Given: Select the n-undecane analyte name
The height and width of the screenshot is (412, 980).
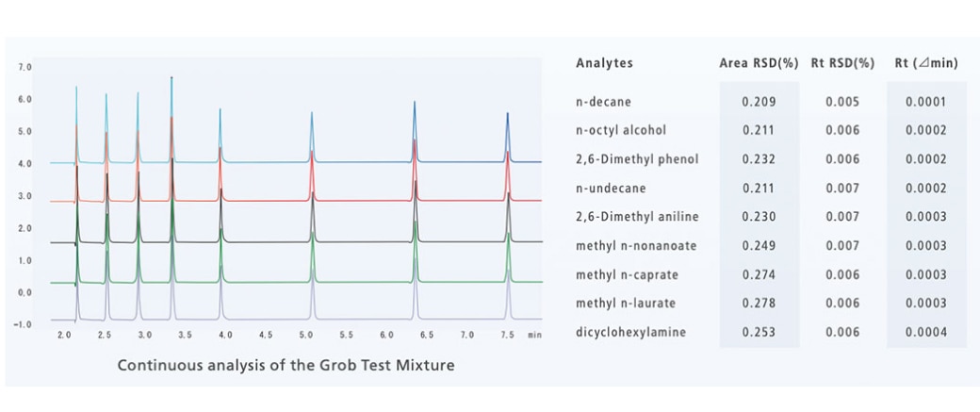Looking at the screenshot, I should pyautogui.click(x=611, y=189).
